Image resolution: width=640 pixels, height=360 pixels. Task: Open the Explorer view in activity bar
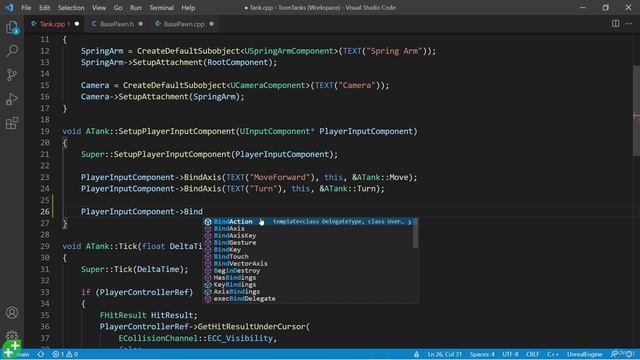[12, 27]
